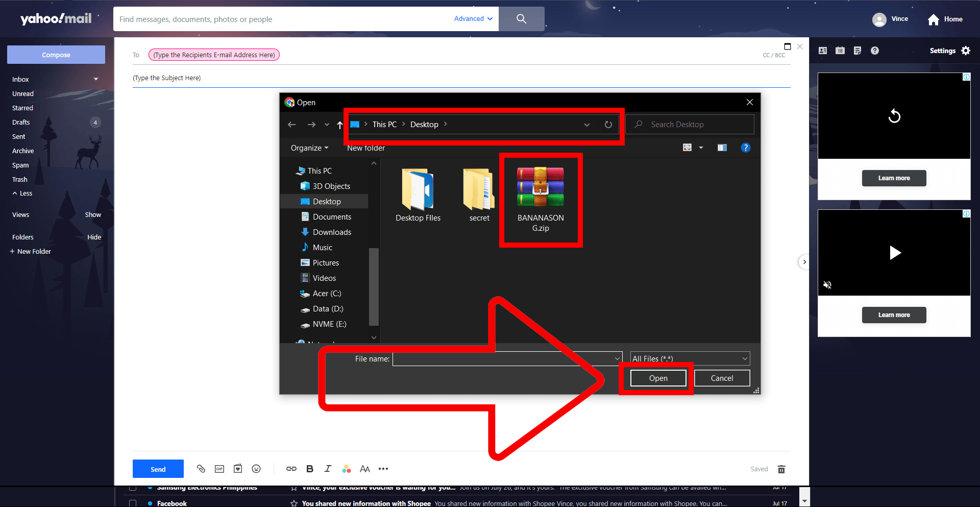Expand the All Files type dropdown

click(x=690, y=358)
